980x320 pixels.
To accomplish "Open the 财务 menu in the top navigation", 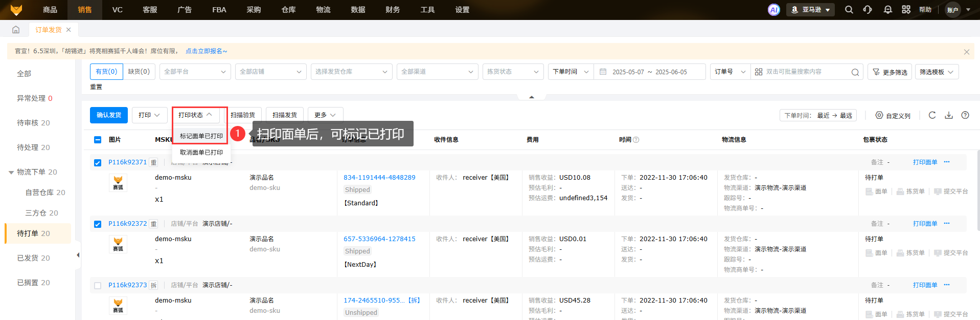I will pos(393,10).
